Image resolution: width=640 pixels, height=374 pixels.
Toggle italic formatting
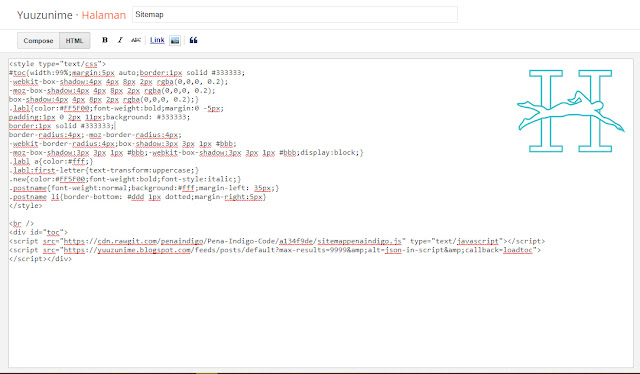tap(120, 40)
